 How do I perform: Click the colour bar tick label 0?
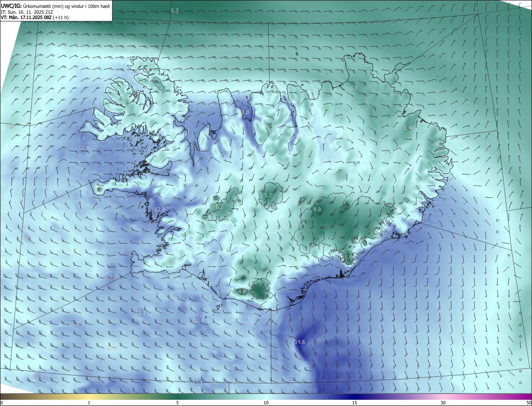[x=2, y=403]
